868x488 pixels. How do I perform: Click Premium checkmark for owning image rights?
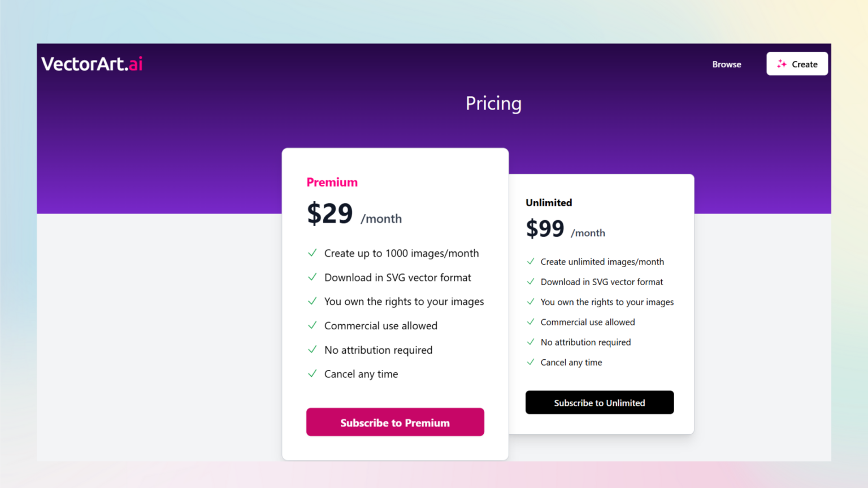(312, 301)
